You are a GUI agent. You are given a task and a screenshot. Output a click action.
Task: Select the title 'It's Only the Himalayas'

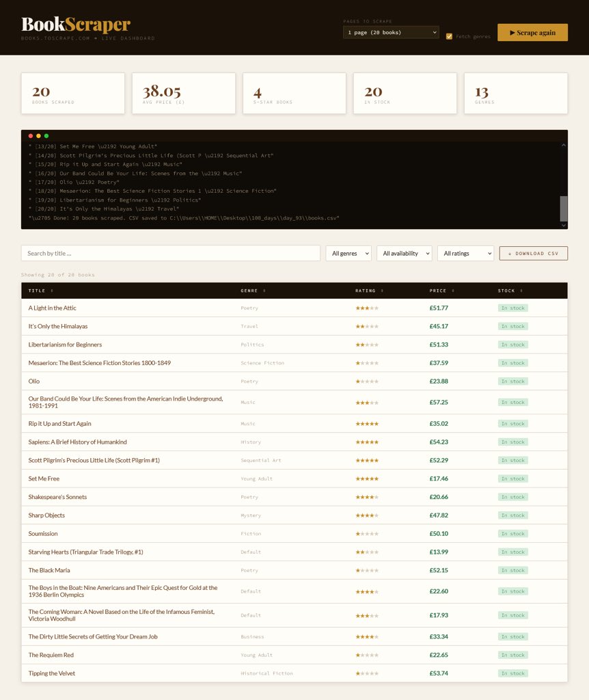coord(58,326)
